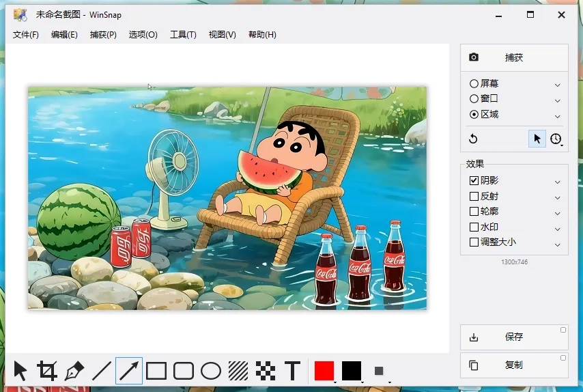Select the Ellipse tool
The image size is (583, 392).
(211, 371)
